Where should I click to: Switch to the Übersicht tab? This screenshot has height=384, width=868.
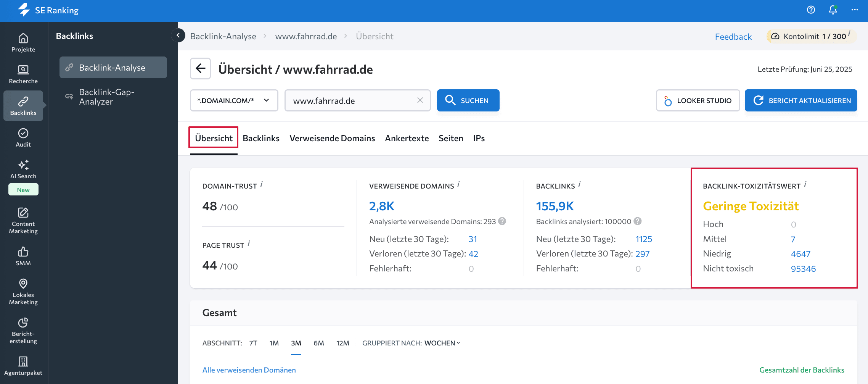tap(214, 138)
